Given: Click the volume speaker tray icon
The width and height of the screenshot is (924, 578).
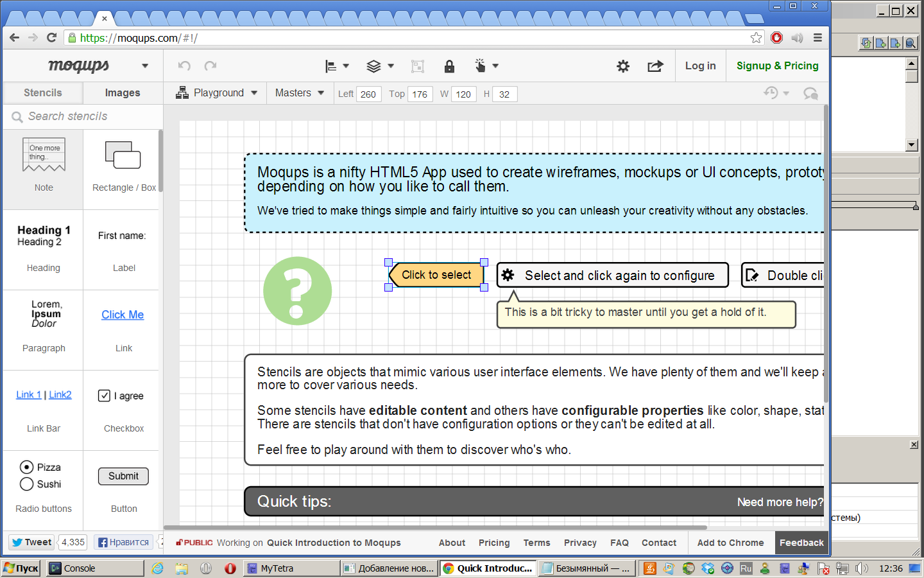Looking at the screenshot, I should pos(862,568).
